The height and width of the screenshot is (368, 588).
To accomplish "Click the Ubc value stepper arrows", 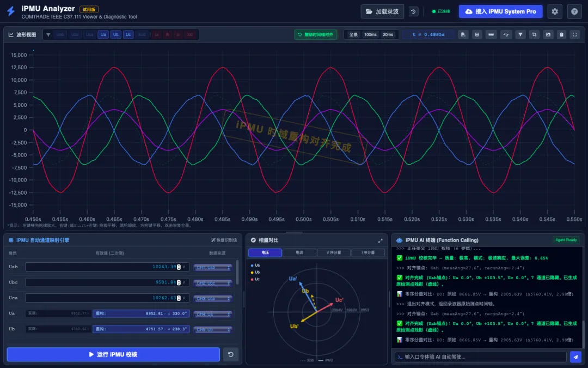I will pos(179,282).
